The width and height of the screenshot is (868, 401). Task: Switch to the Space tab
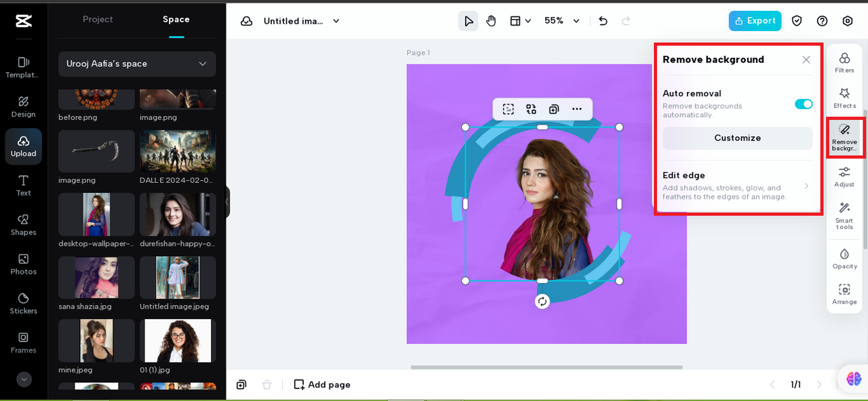[x=176, y=19]
